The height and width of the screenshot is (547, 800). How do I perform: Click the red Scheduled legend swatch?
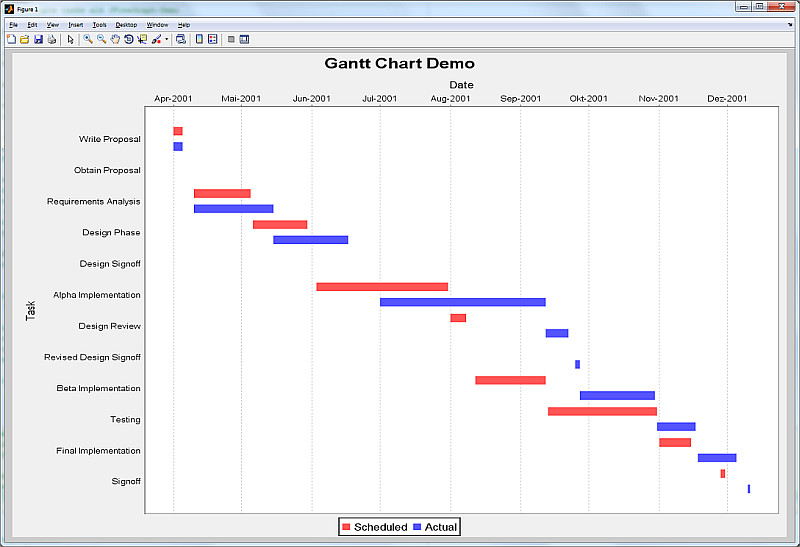(346, 527)
